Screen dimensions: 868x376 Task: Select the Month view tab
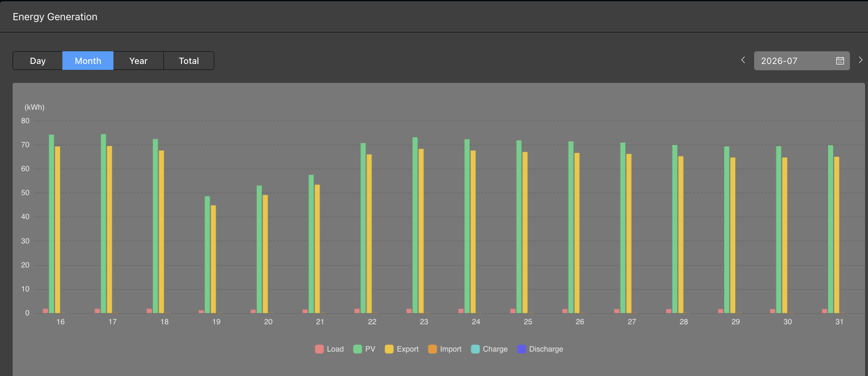pyautogui.click(x=88, y=61)
